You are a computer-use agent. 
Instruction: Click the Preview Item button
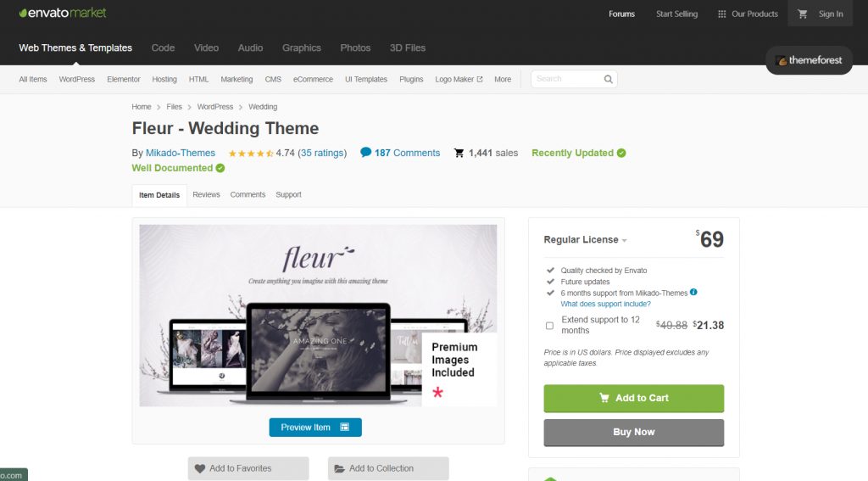click(315, 428)
